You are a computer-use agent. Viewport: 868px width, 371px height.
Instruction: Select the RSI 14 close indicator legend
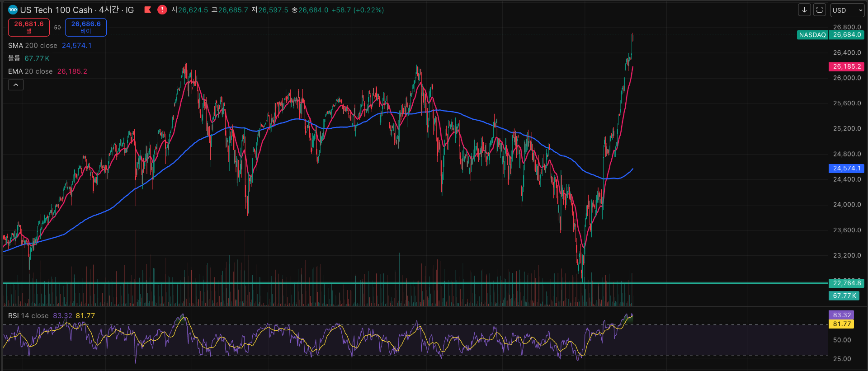28,316
